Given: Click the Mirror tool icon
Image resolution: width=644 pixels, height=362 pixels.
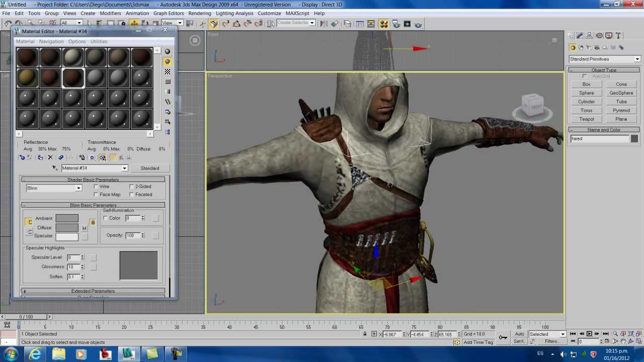Looking at the screenshot, I should [324, 24].
